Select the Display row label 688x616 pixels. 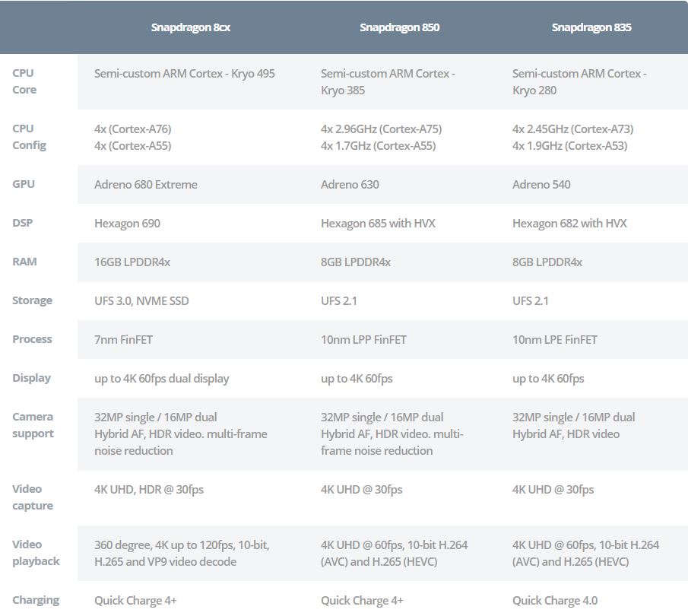(32, 378)
